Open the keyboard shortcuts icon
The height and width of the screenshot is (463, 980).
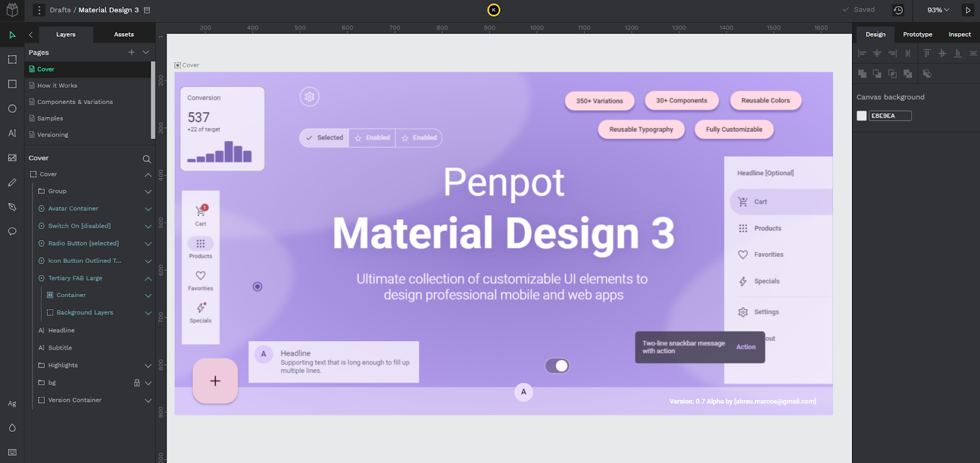click(12, 452)
